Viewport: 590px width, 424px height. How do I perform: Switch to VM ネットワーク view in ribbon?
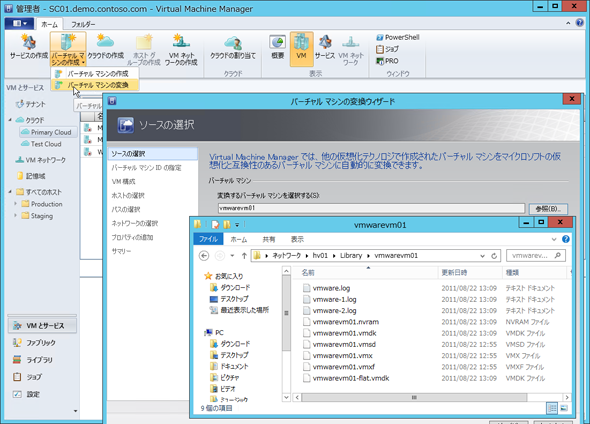pyautogui.click(x=351, y=50)
